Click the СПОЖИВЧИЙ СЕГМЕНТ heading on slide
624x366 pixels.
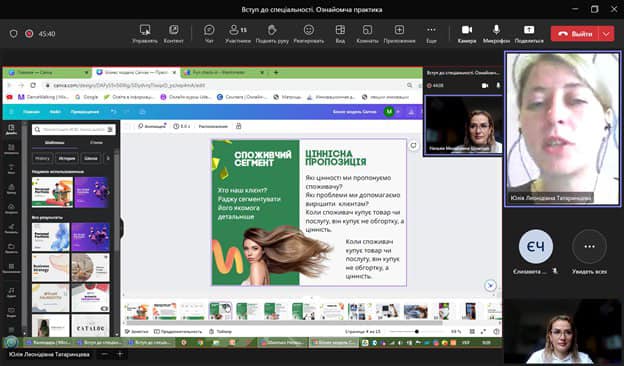[x=263, y=158]
